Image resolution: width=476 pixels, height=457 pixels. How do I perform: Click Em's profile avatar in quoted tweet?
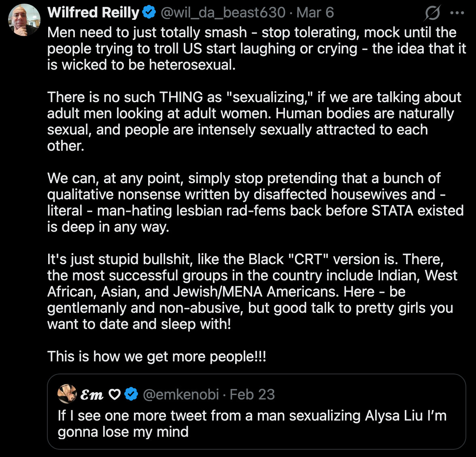click(68, 393)
